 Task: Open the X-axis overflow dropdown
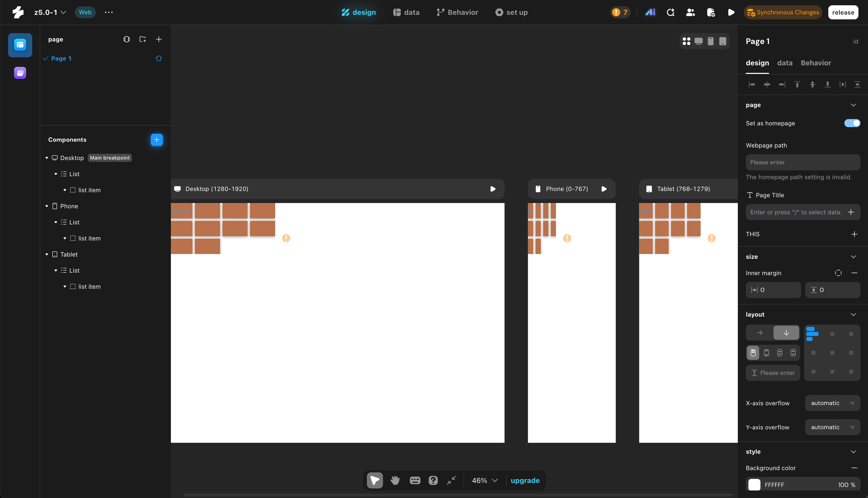(x=832, y=403)
